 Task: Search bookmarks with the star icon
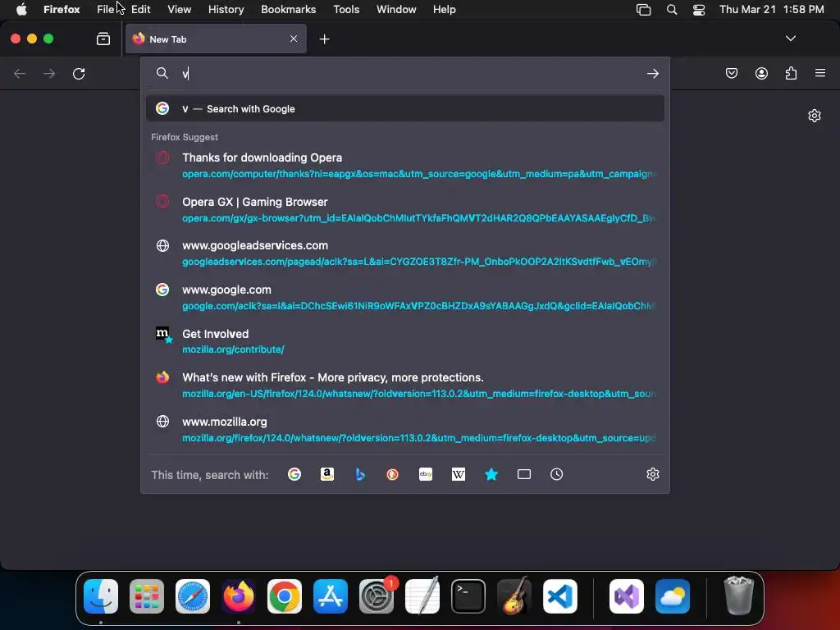tap(491, 474)
